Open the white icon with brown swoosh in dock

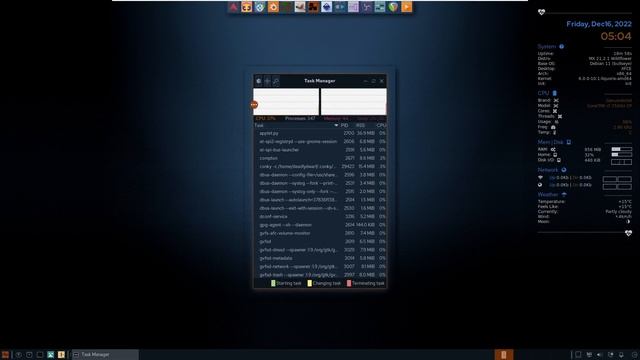tap(300, 7)
